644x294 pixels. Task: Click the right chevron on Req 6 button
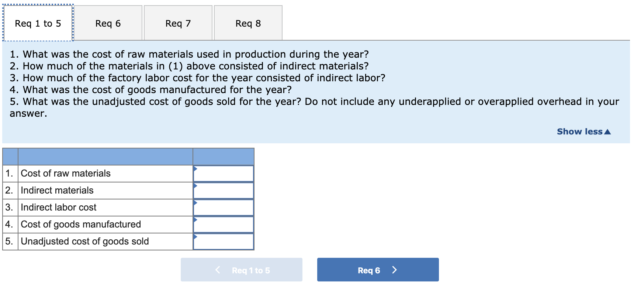tap(394, 270)
